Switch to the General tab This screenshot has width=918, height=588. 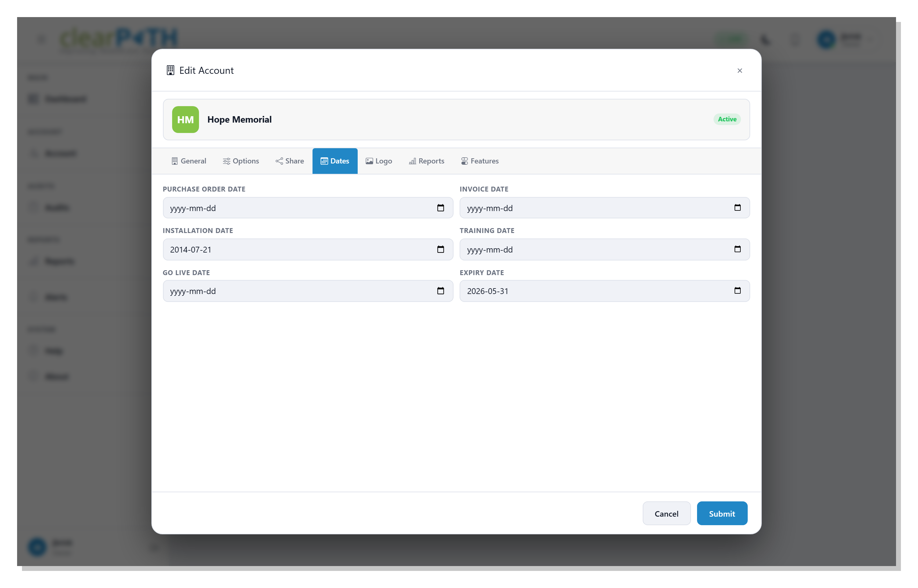pyautogui.click(x=189, y=161)
